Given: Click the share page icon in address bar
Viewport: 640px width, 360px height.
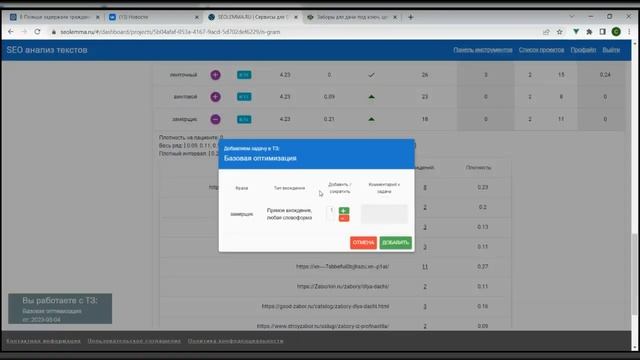Looking at the screenshot, I should (x=546, y=32).
